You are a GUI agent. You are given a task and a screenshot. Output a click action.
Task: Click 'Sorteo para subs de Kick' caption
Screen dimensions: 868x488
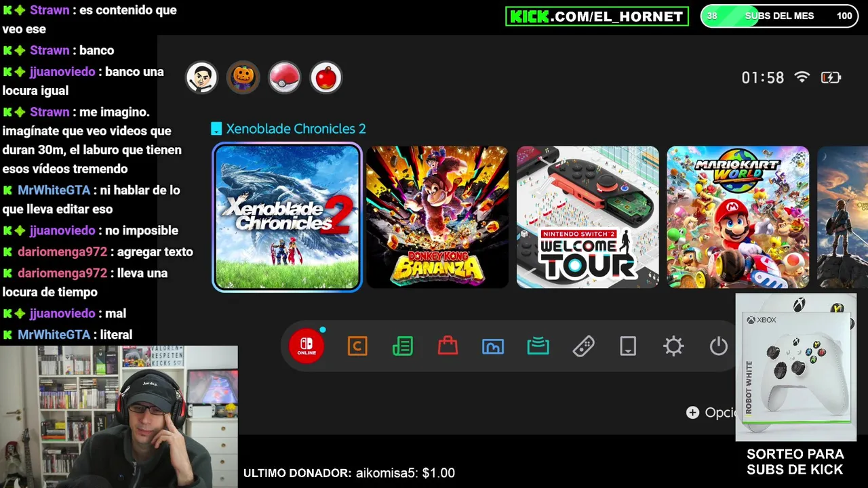tap(795, 462)
